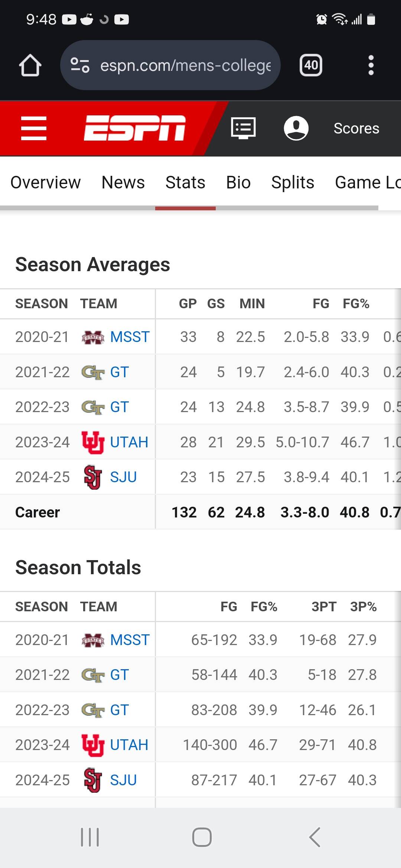The width and height of the screenshot is (401, 868).
Task: Open Scores in ESPN header
Action: tap(356, 128)
